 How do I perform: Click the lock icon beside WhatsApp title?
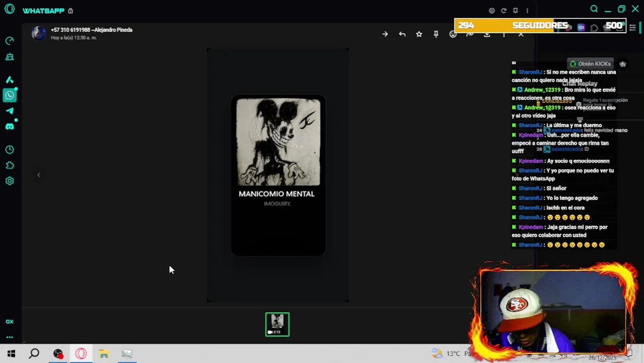click(x=71, y=11)
